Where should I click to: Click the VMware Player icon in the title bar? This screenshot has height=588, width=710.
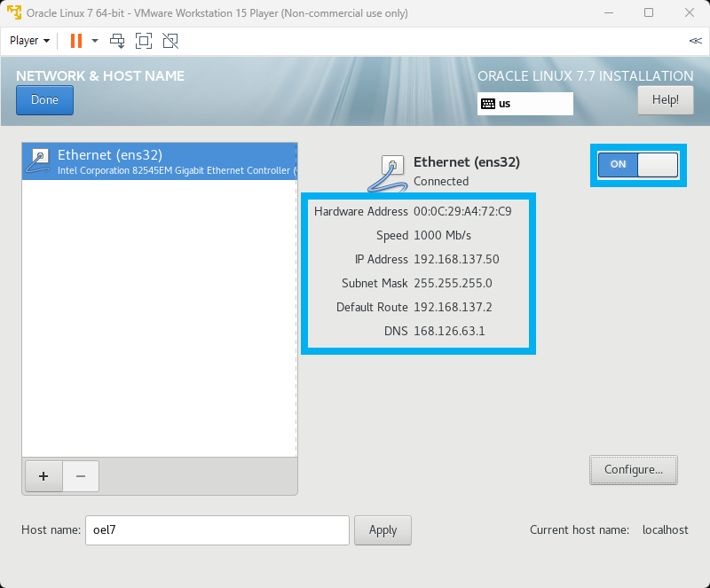coord(14,12)
